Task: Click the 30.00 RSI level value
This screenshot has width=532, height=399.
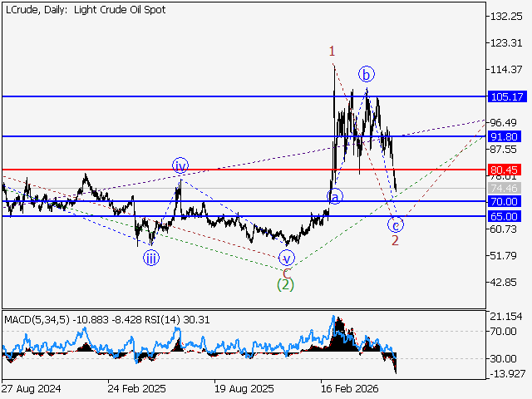Action: click(x=504, y=358)
